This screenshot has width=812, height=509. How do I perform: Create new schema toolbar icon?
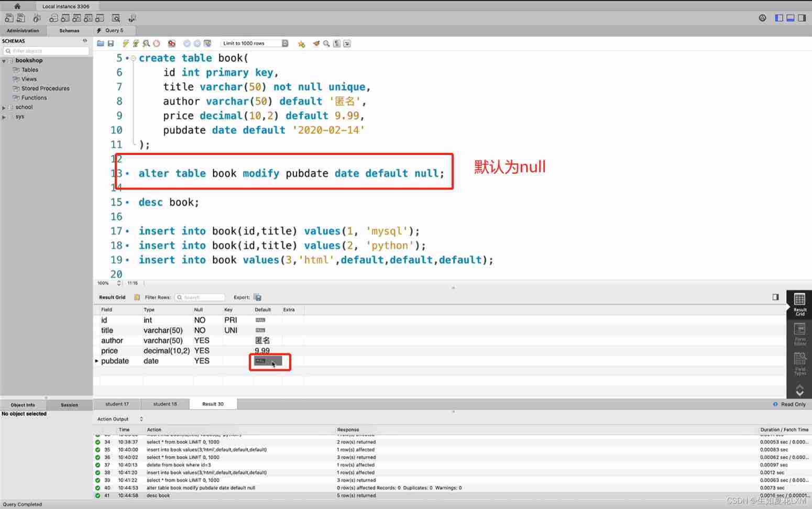pyautogui.click(x=53, y=18)
